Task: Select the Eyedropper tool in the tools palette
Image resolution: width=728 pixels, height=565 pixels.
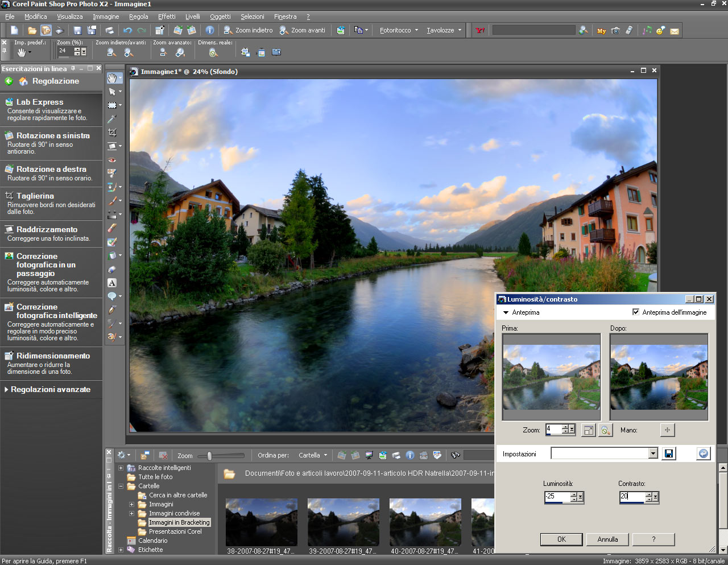Action: [112, 119]
